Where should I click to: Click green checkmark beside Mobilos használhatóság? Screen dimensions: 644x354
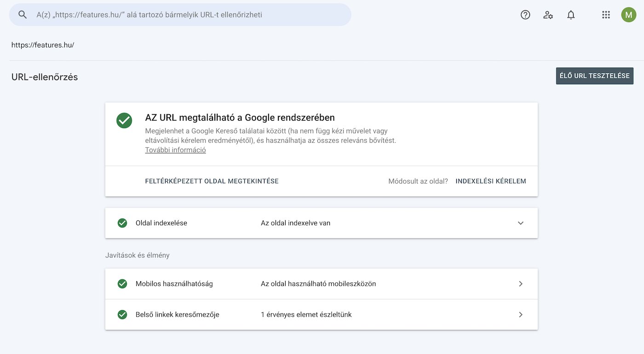(122, 284)
